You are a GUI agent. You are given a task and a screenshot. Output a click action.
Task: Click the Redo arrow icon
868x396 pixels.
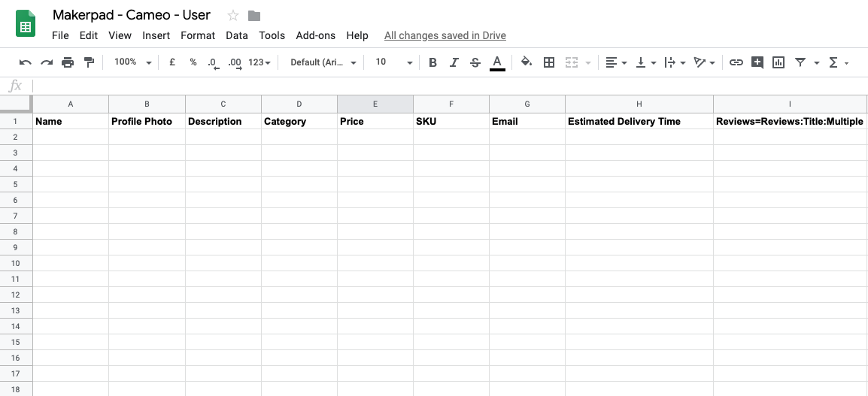[x=47, y=62]
